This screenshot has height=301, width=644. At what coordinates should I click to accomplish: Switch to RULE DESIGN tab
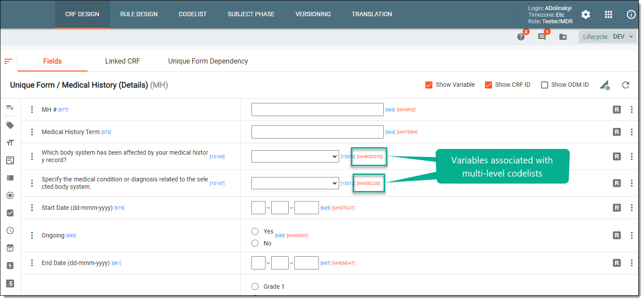tap(139, 14)
